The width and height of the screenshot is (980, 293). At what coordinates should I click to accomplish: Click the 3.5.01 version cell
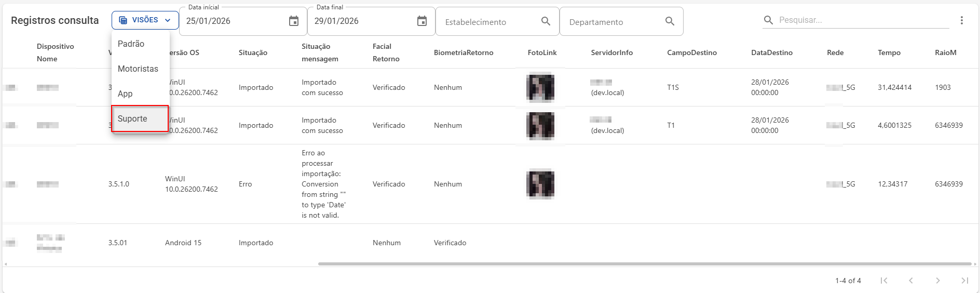[117, 243]
